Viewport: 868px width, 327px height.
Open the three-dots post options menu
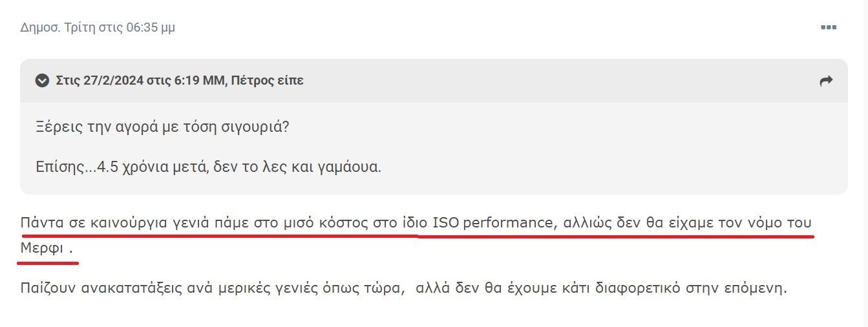pos(829,27)
